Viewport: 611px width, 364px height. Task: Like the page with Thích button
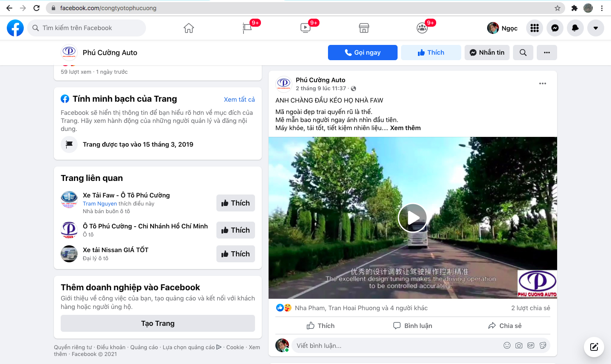pyautogui.click(x=431, y=53)
